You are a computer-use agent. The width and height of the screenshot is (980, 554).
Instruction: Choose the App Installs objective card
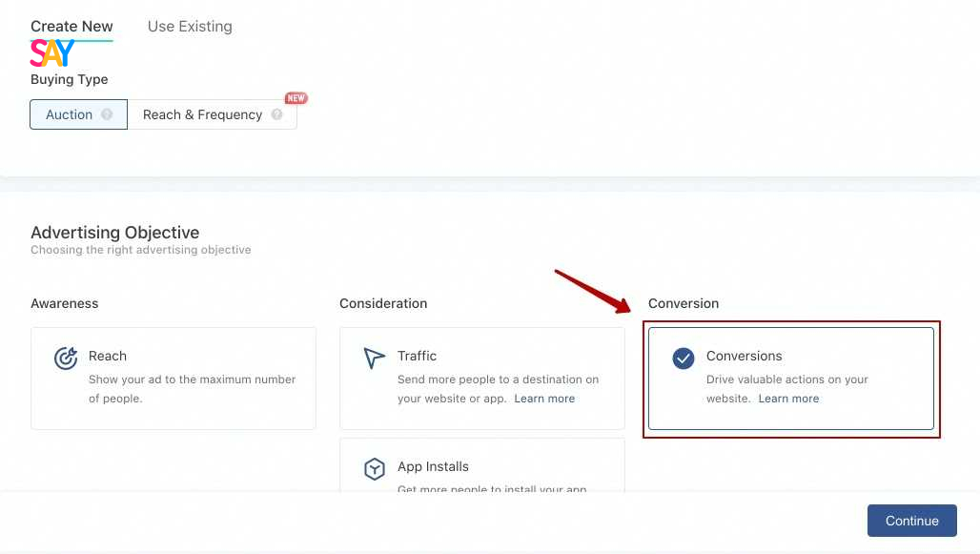point(481,465)
